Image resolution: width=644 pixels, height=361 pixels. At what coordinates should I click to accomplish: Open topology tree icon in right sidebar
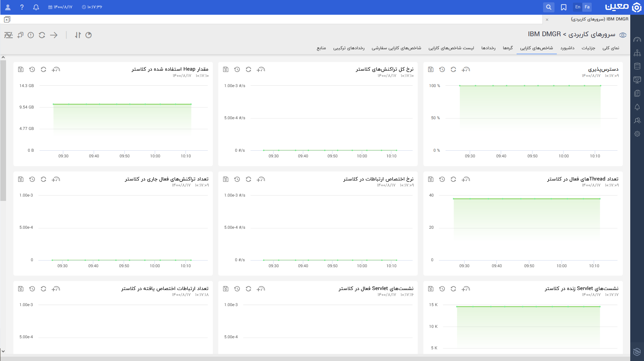point(637,53)
